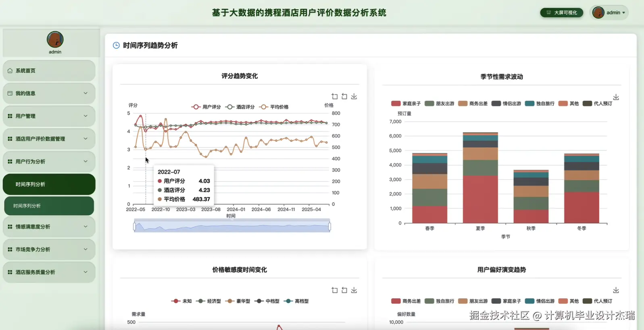The height and width of the screenshot is (330, 644).
Task: Click the 春季 stacked bar in seasonal chart
Action: pos(429,188)
